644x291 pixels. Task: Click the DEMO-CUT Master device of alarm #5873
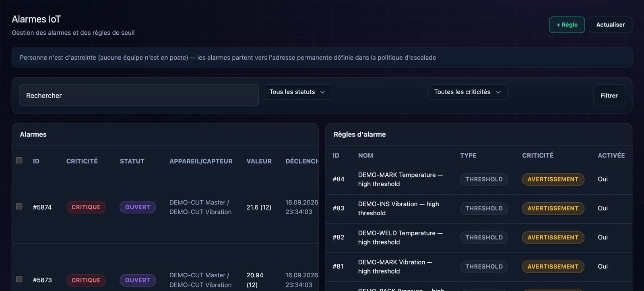coord(199,275)
